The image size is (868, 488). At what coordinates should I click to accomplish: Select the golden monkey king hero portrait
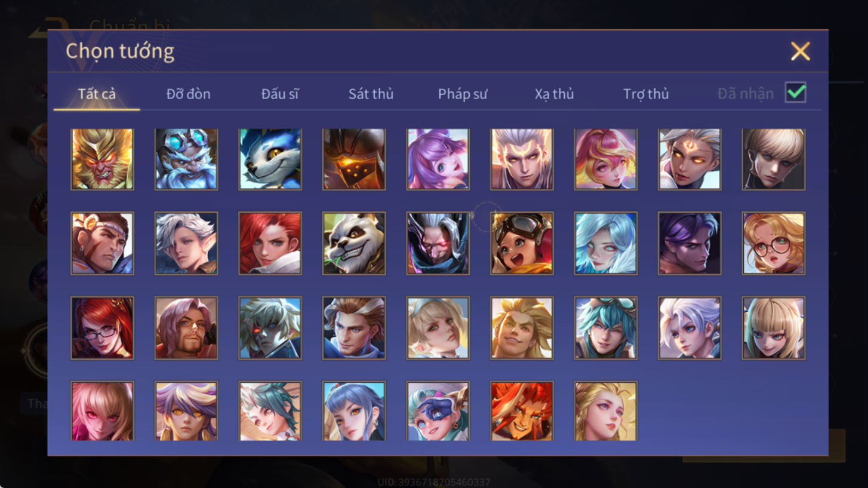click(x=102, y=159)
